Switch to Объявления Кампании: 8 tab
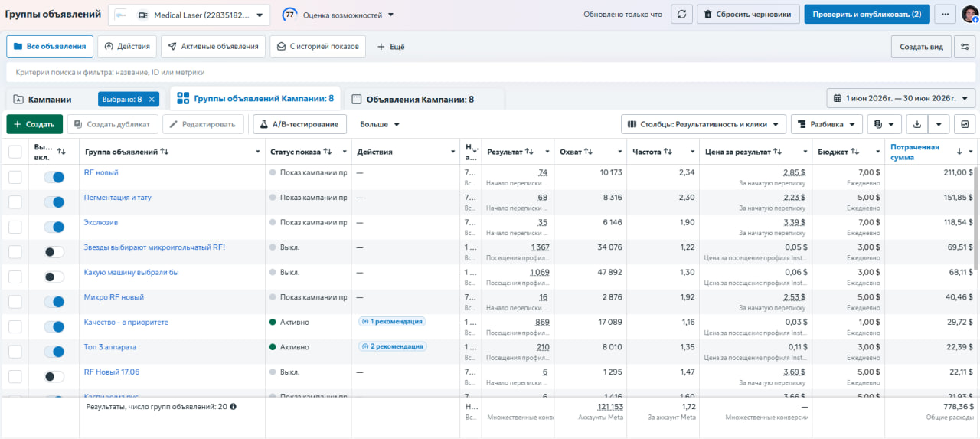Image resolution: width=980 pixels, height=439 pixels. click(420, 99)
